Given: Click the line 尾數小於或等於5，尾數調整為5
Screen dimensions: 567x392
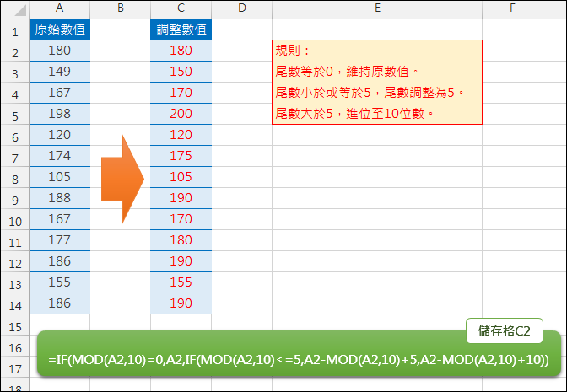Looking at the screenshot, I should tap(370, 93).
